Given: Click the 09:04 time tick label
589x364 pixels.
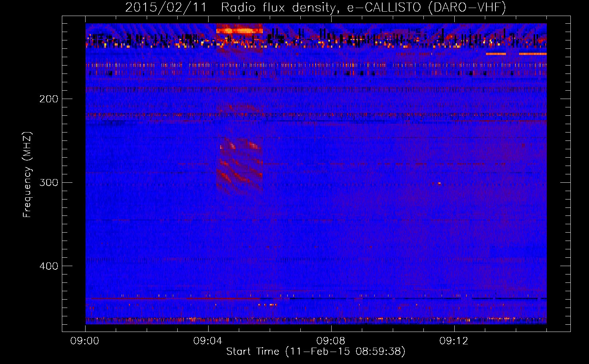Looking at the screenshot, I should click(208, 341).
